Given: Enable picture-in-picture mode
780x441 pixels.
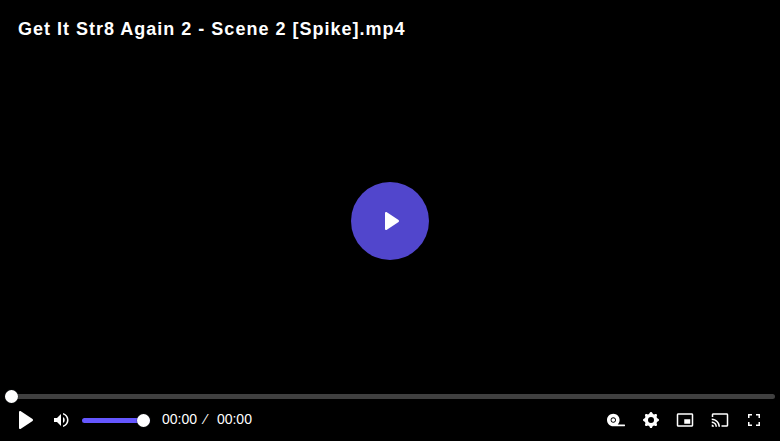Looking at the screenshot, I should coord(685,420).
